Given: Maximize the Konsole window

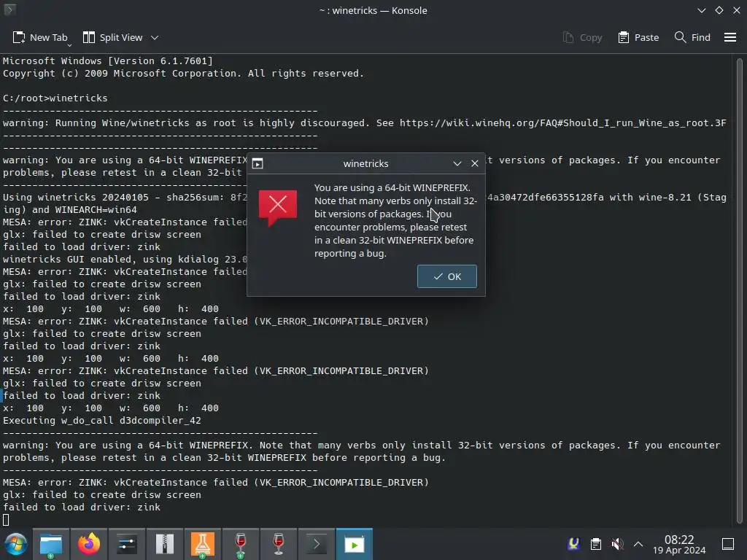Looking at the screenshot, I should pos(719,10).
